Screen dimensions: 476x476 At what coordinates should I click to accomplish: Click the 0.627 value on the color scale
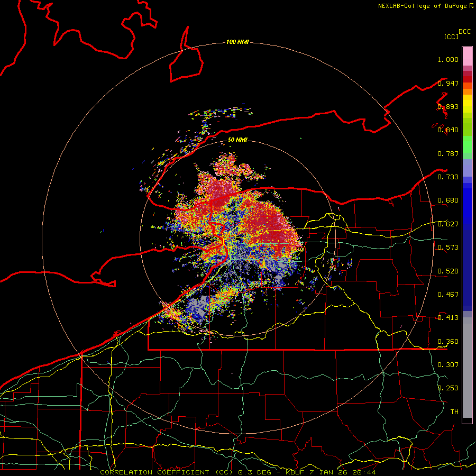tap(448, 224)
